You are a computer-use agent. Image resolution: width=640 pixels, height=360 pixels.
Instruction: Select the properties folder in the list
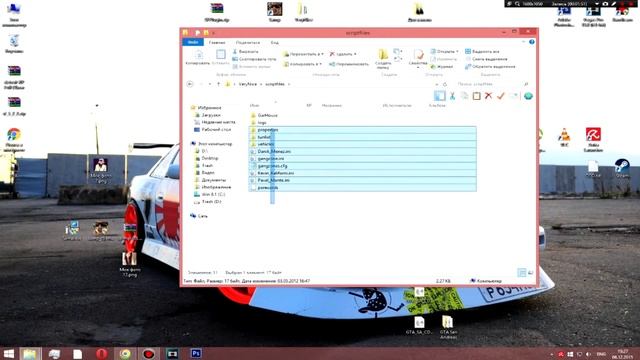(x=267, y=130)
